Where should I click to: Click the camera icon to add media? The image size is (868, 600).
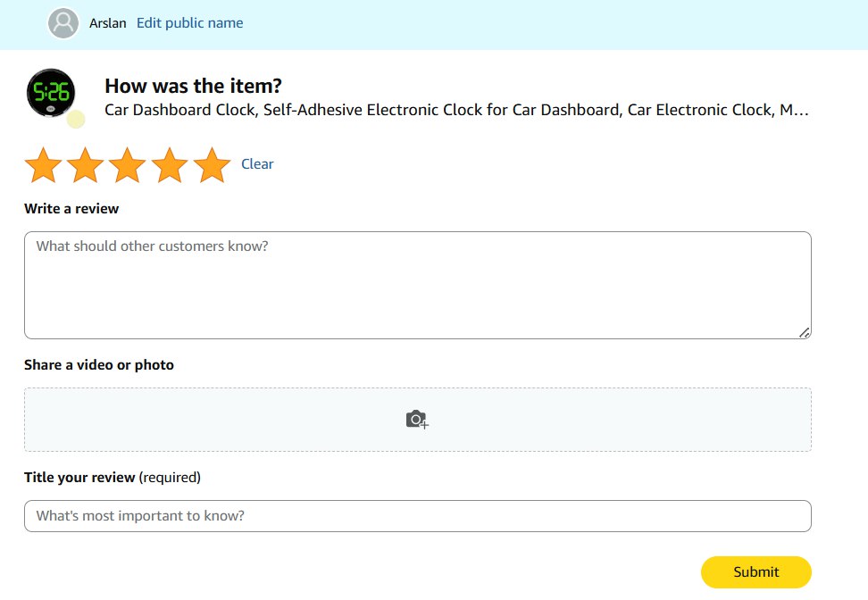coord(417,420)
